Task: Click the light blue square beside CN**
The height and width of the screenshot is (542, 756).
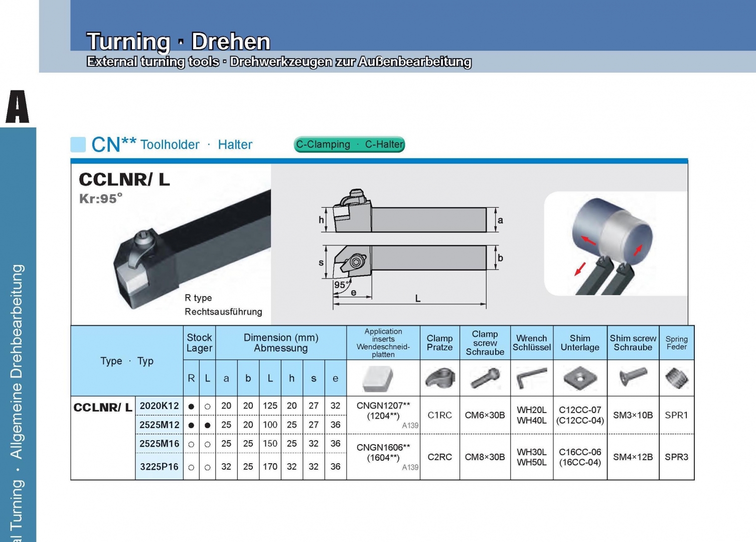Action: 78,145
